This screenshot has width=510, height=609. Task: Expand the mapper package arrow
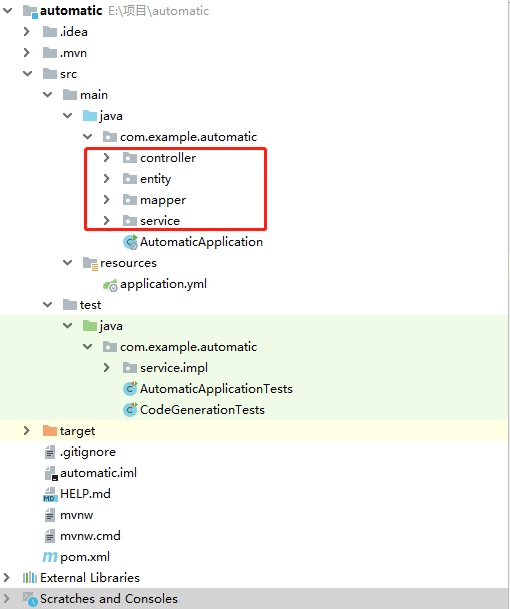tap(107, 199)
